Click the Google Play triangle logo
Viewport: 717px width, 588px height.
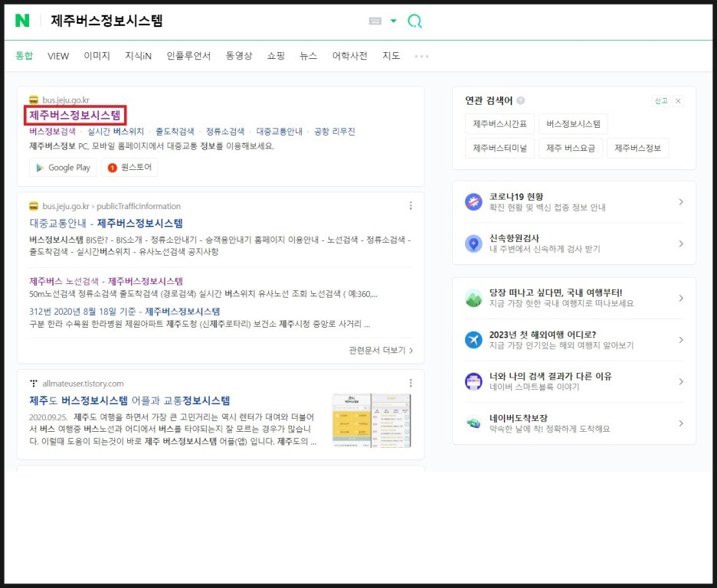[x=40, y=168]
